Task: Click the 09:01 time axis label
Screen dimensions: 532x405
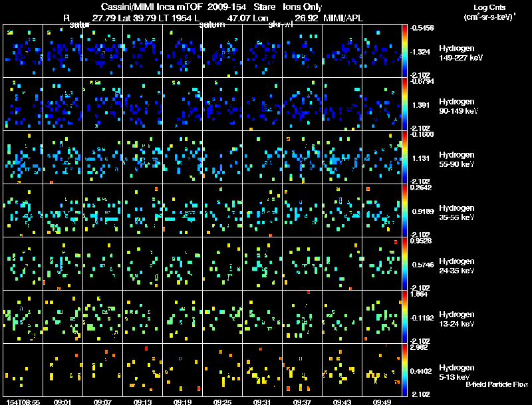Action: pyautogui.click(x=63, y=402)
